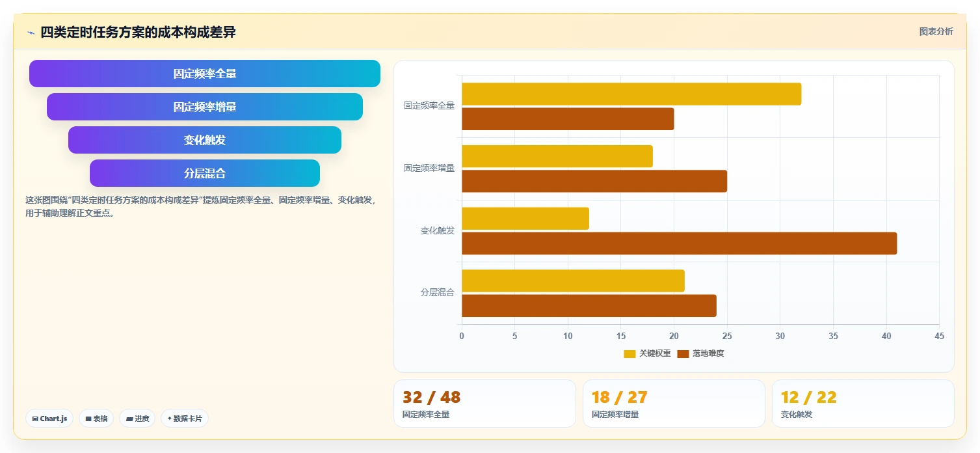Click the title 四类定时任务方案的成本构成差异
The image size is (980, 453).
click(x=138, y=32)
